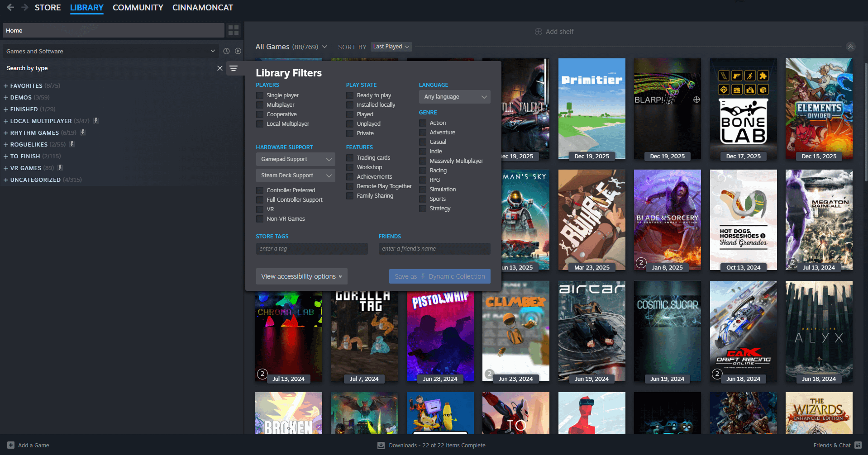
Task: Click the recent activity clock icon
Action: pos(226,51)
